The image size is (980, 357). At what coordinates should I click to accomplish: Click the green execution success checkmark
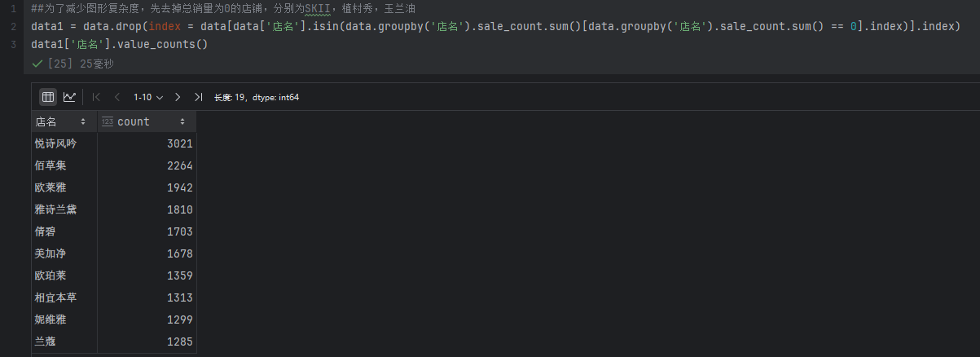coord(37,64)
